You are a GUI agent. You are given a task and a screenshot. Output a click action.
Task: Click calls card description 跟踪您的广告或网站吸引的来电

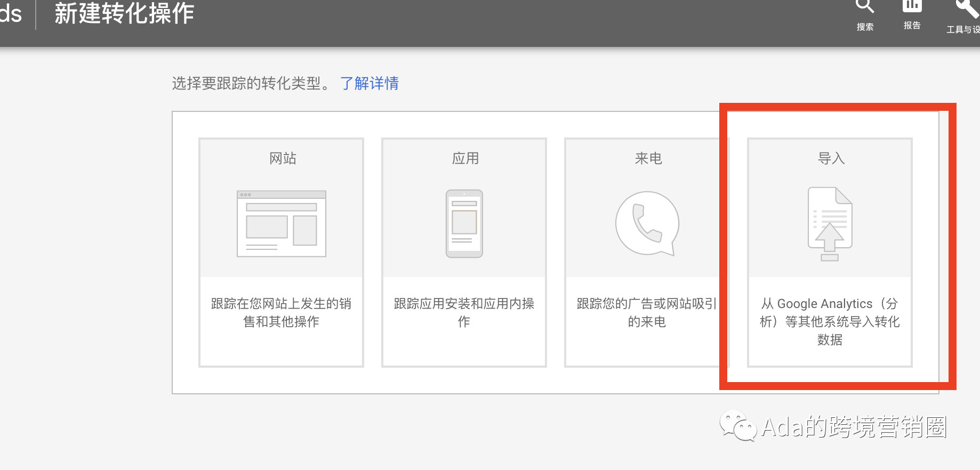[647, 312]
